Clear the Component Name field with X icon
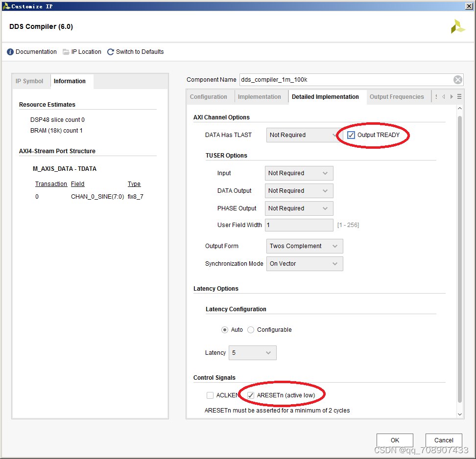The width and height of the screenshot is (476, 459). (458, 80)
